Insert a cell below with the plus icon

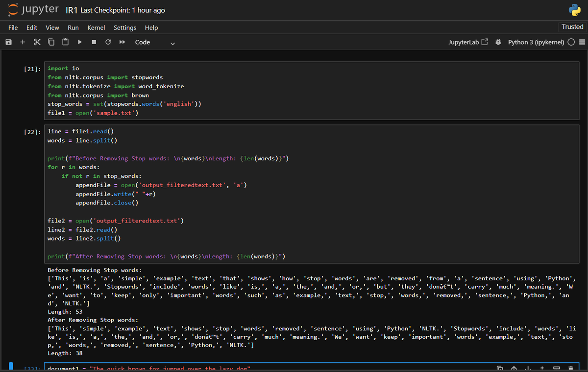(23, 42)
